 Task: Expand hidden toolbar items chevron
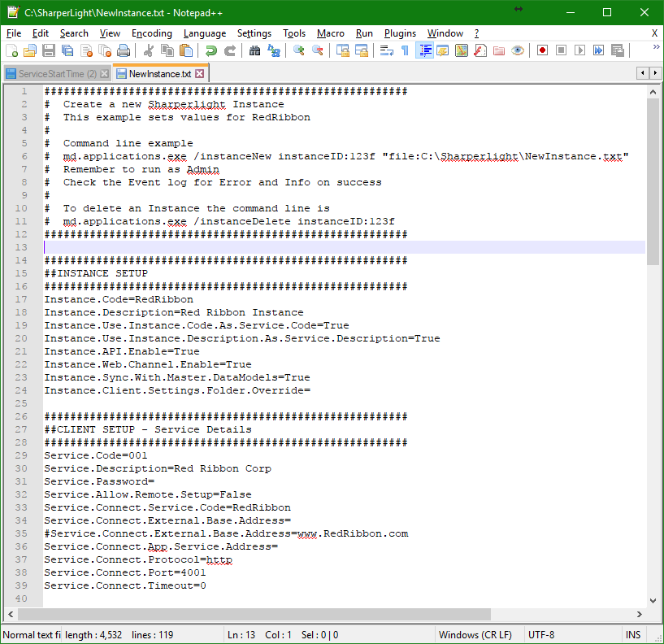click(656, 47)
